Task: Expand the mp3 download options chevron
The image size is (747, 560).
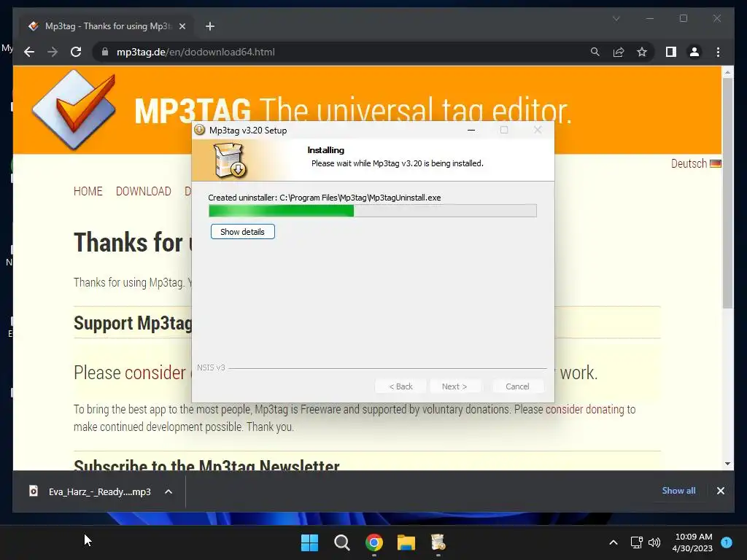Action: click(169, 491)
